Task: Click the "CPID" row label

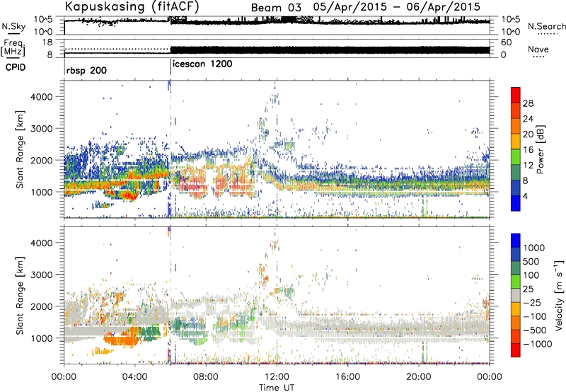Action: [x=16, y=67]
